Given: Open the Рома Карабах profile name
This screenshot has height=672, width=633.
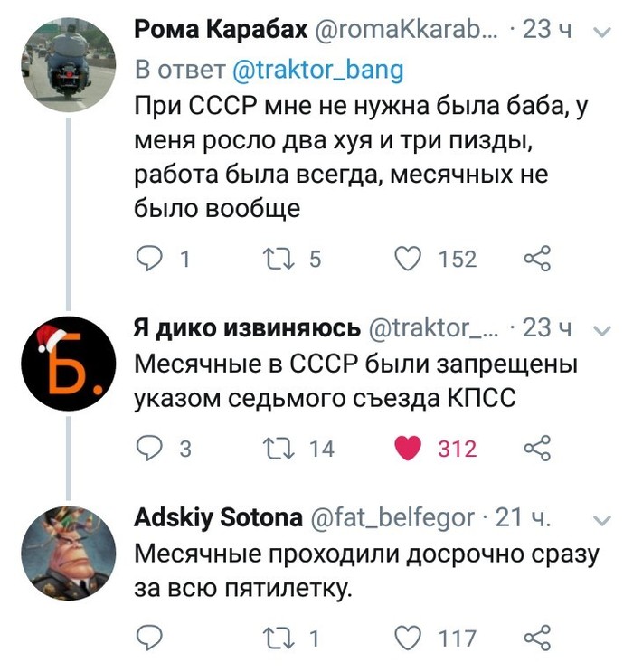Looking at the screenshot, I should tap(220, 30).
